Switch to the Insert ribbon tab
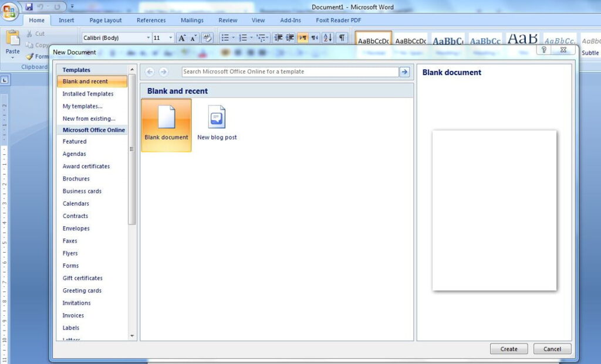Screen dimensions: 601x364 pos(66,21)
